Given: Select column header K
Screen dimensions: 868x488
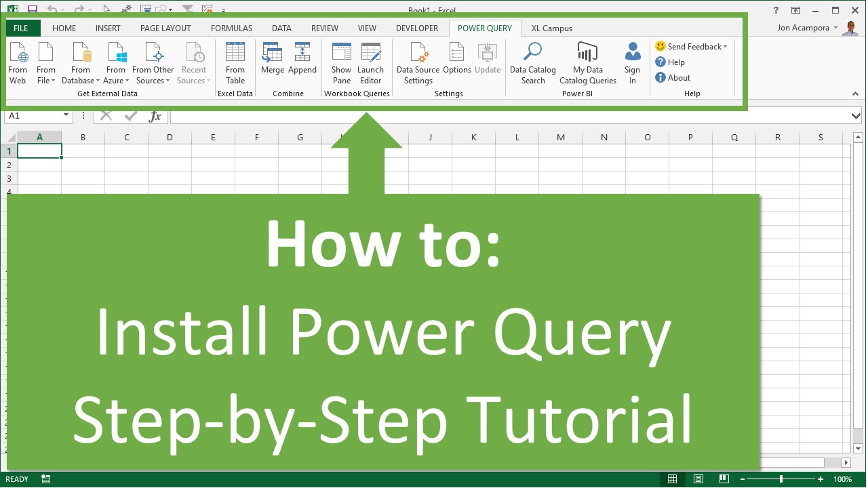Looking at the screenshot, I should click(x=473, y=138).
